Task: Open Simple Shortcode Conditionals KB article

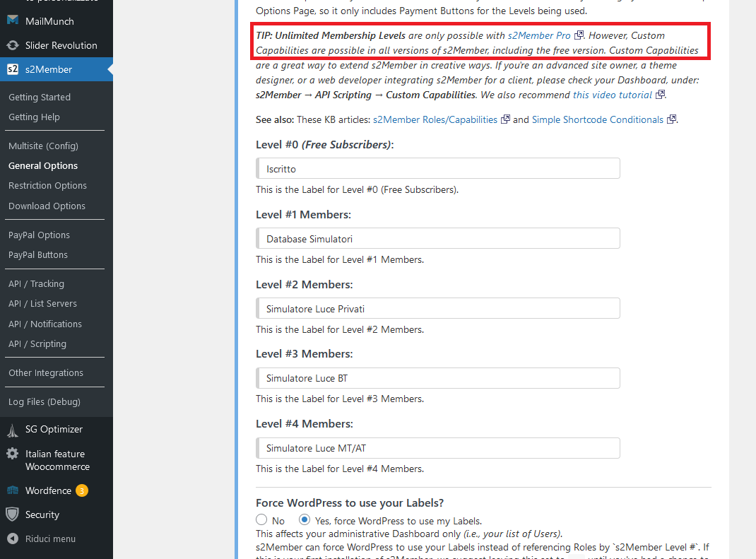Action: pos(597,119)
